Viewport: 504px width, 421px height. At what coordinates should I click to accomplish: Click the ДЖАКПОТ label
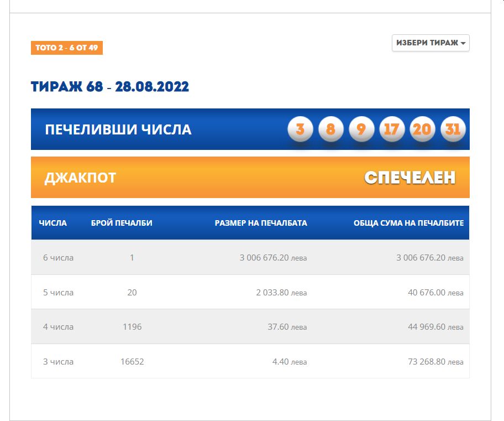click(80, 178)
